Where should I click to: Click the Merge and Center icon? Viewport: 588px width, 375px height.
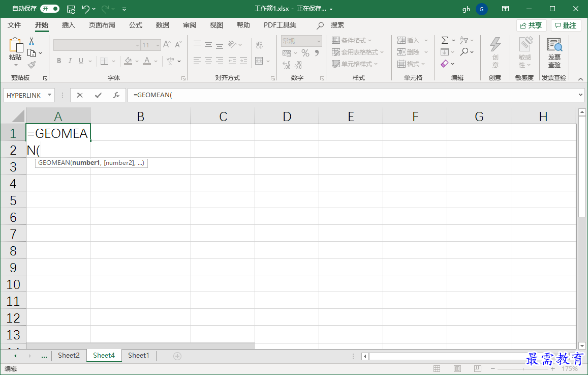259,61
